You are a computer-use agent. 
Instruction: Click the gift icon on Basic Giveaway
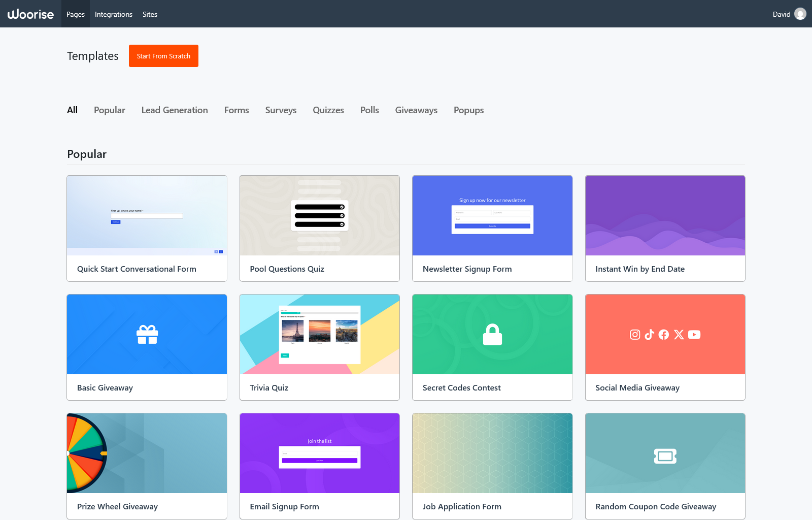pyautogui.click(x=147, y=335)
